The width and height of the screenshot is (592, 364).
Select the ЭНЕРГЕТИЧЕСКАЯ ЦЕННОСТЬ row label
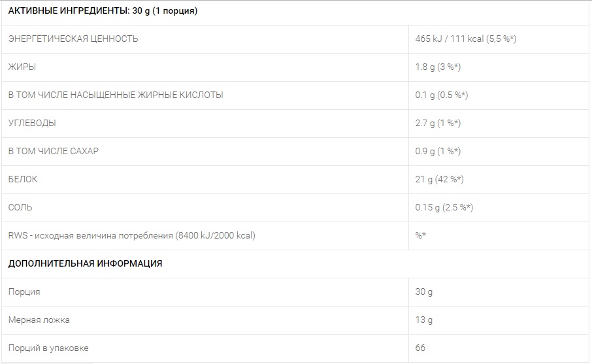(73, 39)
